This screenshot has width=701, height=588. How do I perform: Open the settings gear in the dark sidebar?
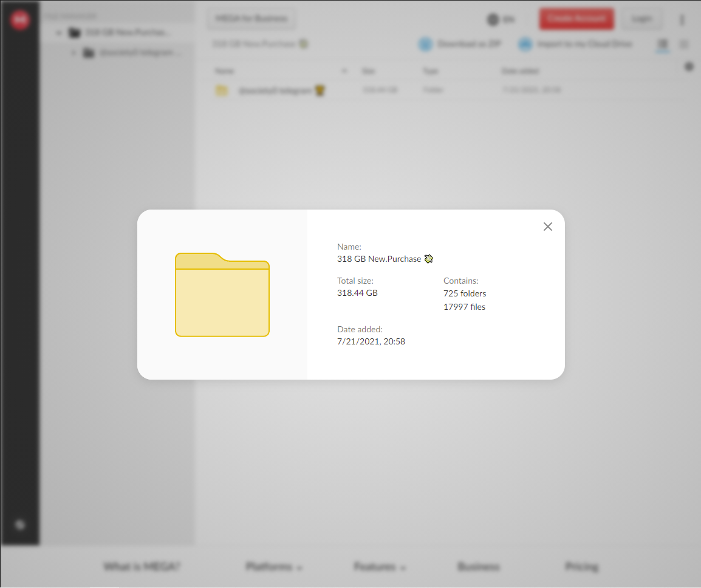[20, 524]
